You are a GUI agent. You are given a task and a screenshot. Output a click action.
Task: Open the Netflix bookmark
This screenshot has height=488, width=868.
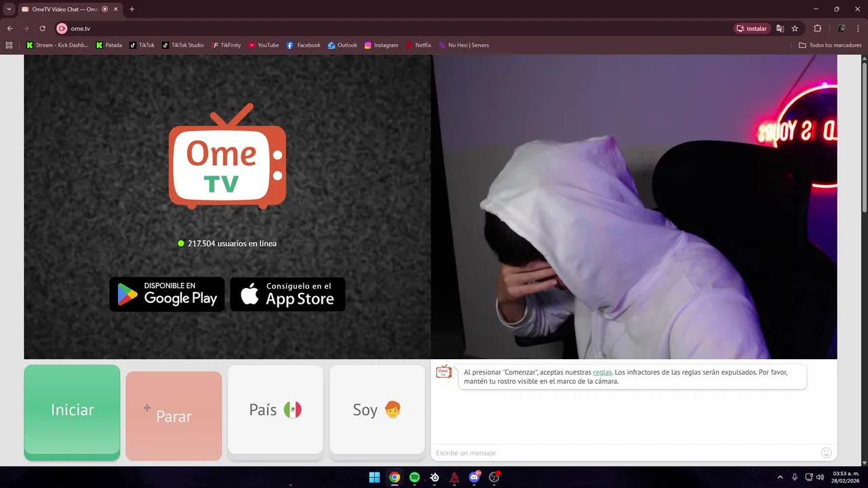pos(418,45)
